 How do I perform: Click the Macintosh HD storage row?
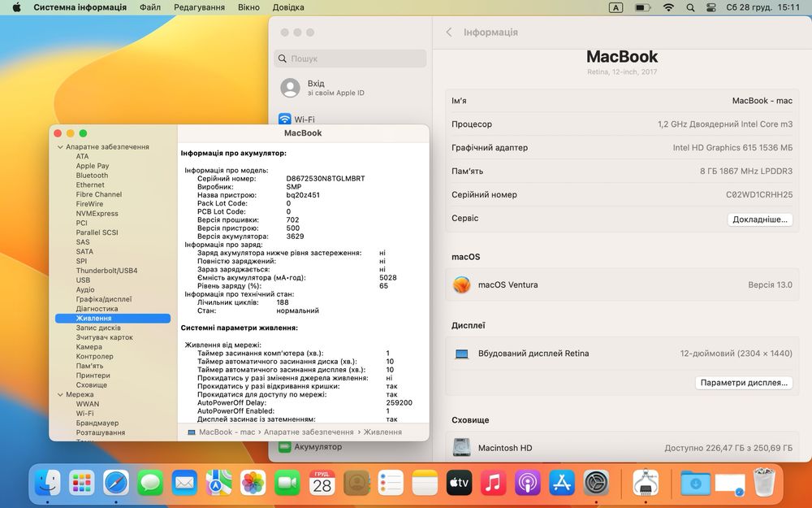[x=622, y=448]
